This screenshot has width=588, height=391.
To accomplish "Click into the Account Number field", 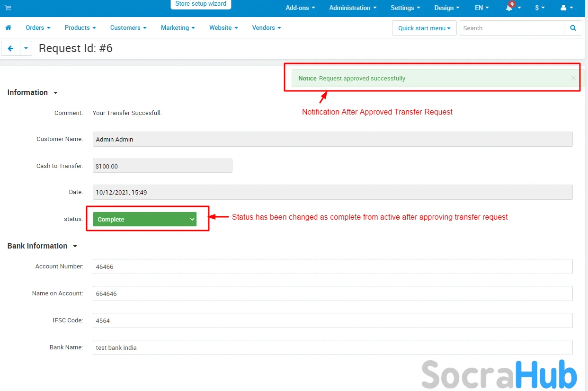I will coord(332,267).
